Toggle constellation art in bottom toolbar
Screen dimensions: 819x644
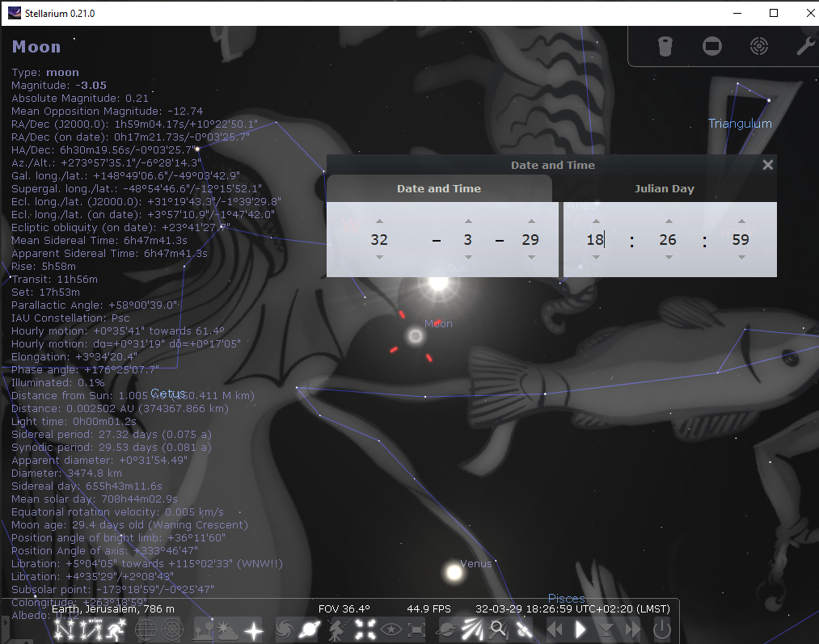click(118, 629)
